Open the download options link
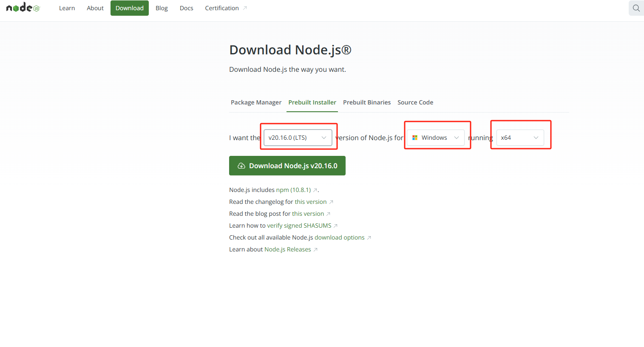Viewport: 644px width, 347px height. click(339, 237)
